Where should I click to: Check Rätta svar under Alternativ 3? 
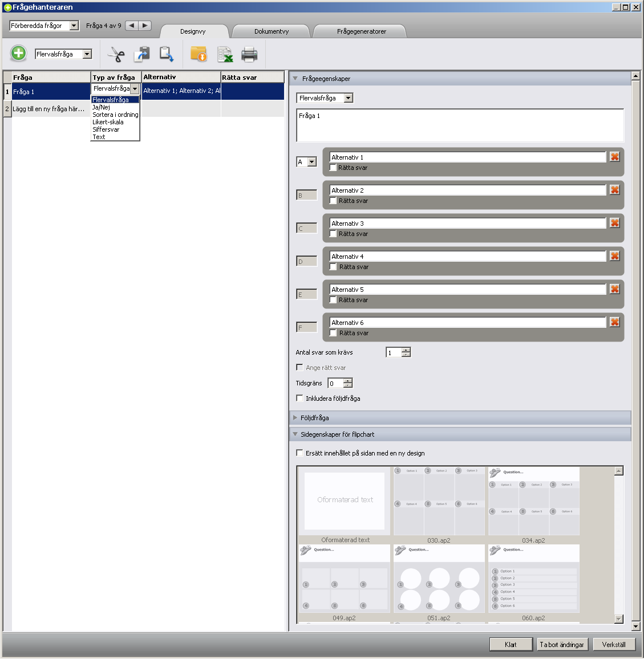point(333,234)
